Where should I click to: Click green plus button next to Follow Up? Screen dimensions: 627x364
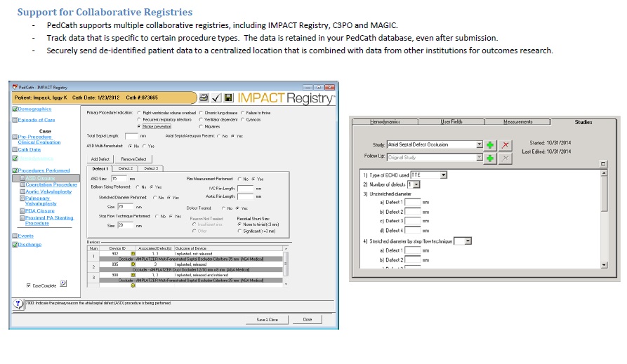(x=490, y=159)
